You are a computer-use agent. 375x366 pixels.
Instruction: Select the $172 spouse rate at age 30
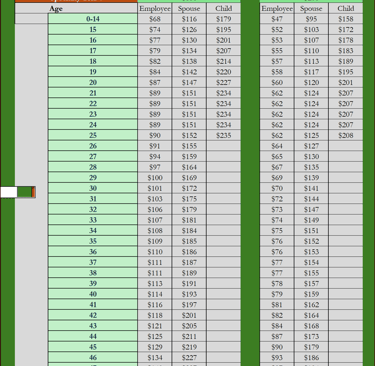[x=189, y=188]
